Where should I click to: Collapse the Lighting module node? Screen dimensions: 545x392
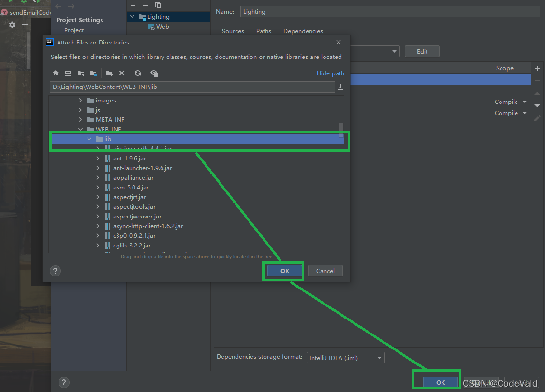pyautogui.click(x=133, y=17)
